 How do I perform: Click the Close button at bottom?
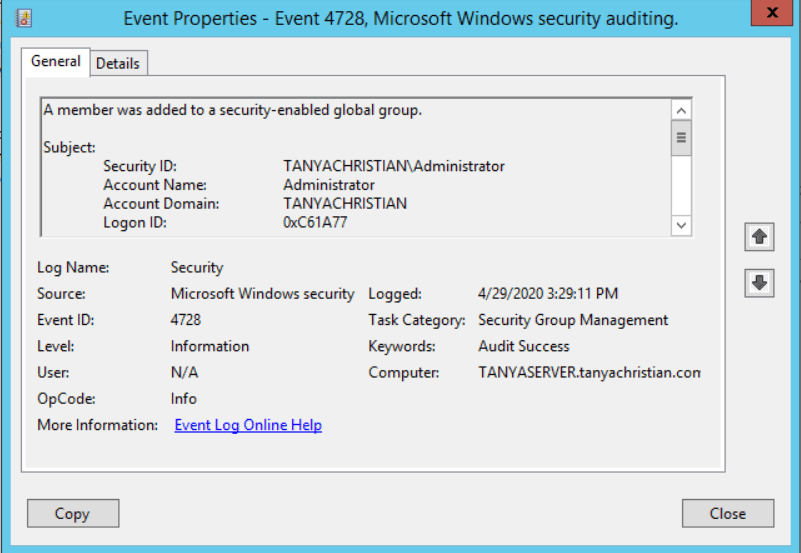tap(727, 513)
